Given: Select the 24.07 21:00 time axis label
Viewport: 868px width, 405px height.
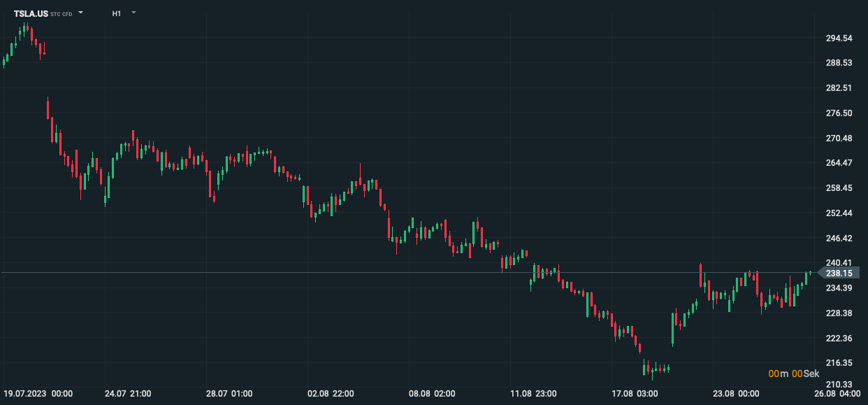Looking at the screenshot, I should tap(127, 394).
